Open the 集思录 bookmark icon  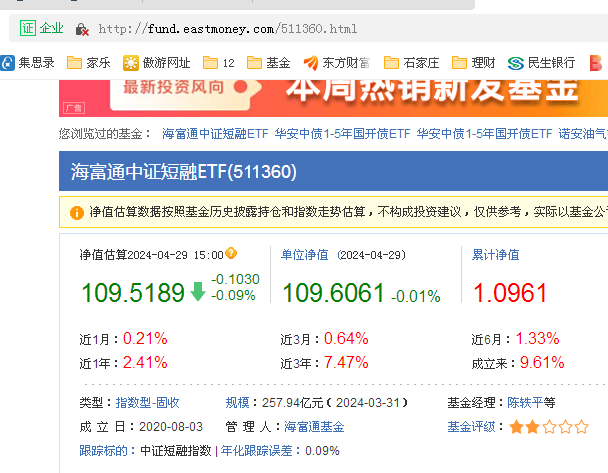[x=7, y=63]
